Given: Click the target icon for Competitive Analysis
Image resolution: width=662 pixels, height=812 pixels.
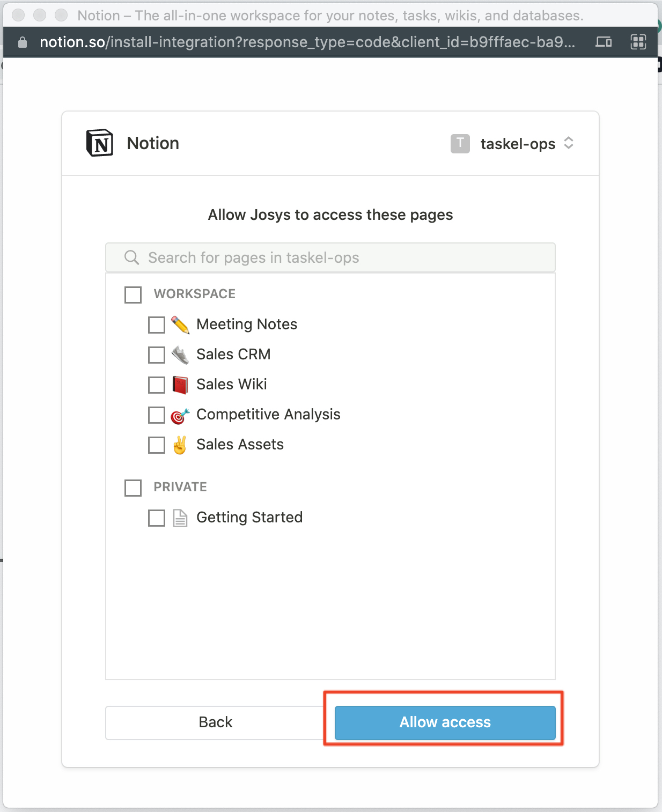Looking at the screenshot, I should click(180, 416).
